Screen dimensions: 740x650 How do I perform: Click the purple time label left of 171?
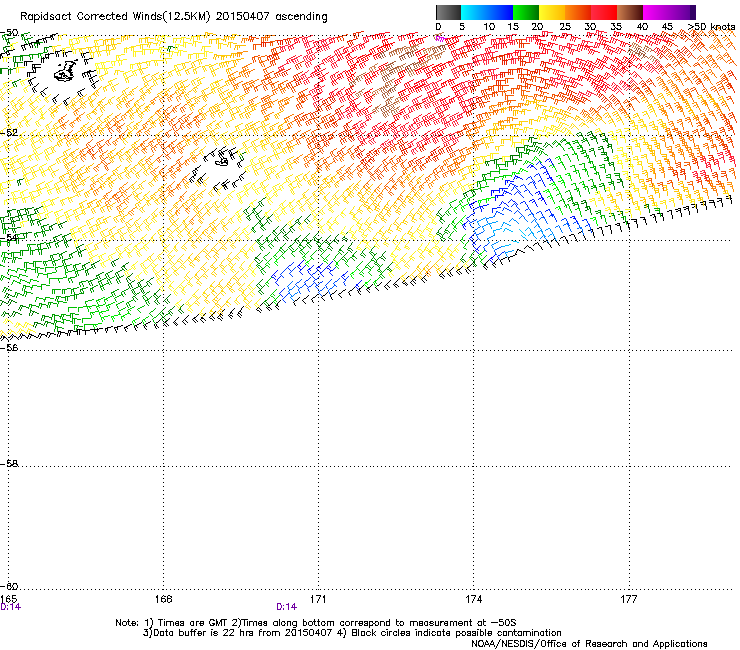286,607
